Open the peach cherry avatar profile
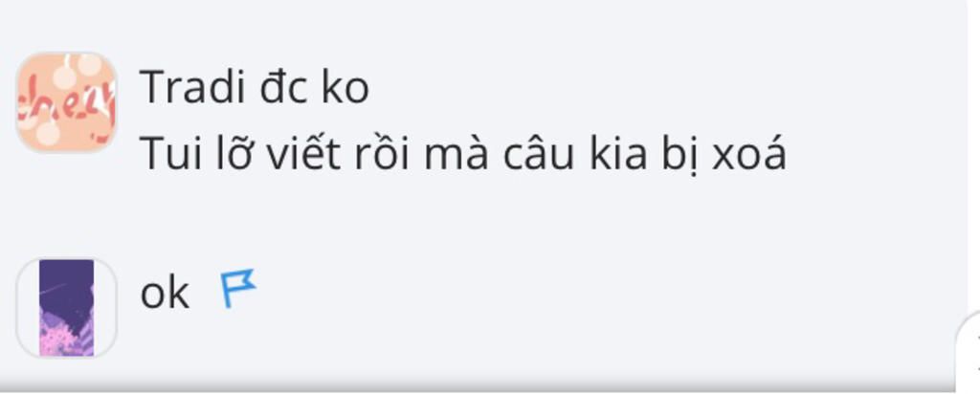This screenshot has height=394, width=980. (66, 102)
